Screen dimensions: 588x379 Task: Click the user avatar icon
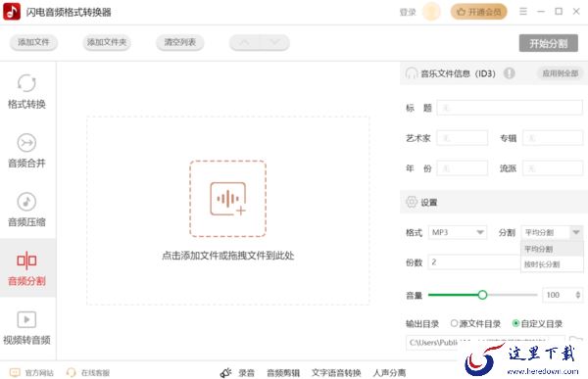coord(431,12)
